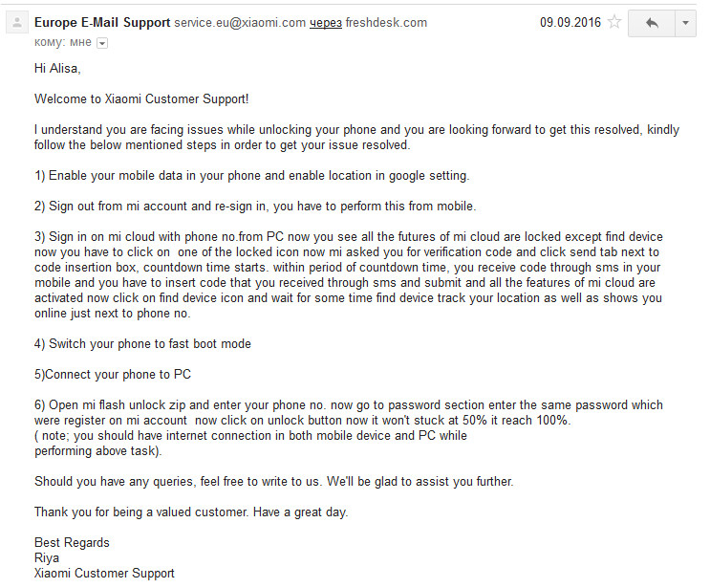Screen dimensions: 710x588
Task: Click the underlined через link
Action: (x=326, y=23)
